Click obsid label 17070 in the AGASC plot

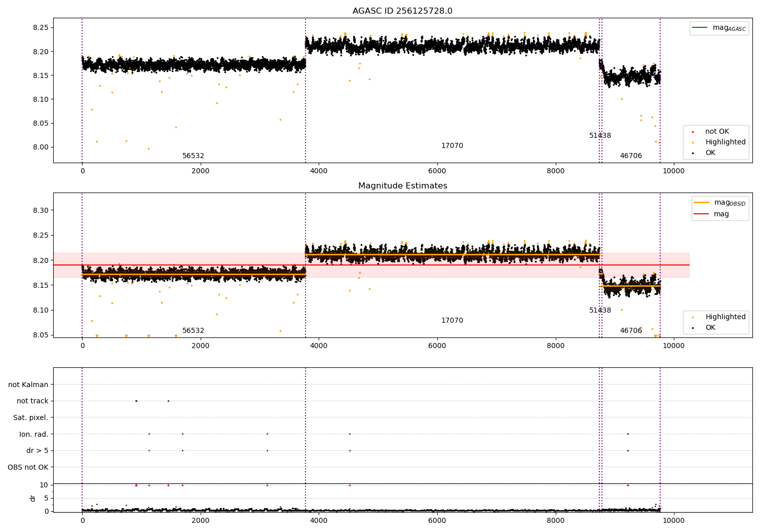click(452, 146)
